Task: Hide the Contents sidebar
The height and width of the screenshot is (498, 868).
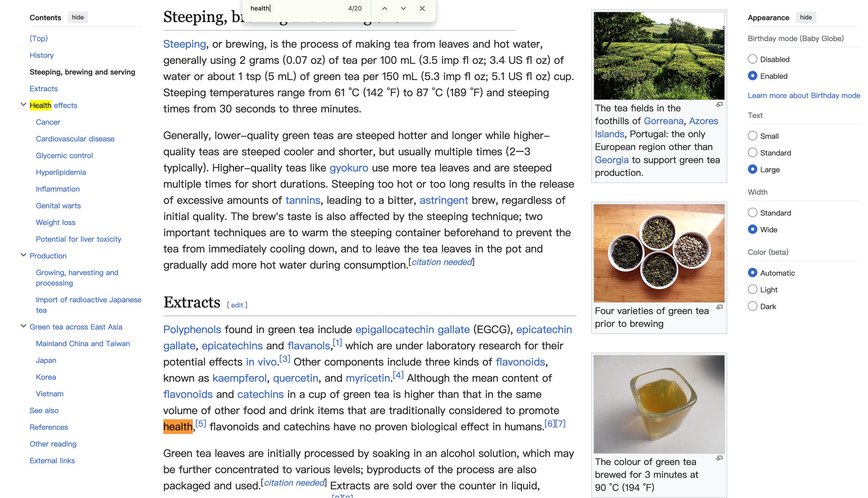Action: (x=78, y=17)
